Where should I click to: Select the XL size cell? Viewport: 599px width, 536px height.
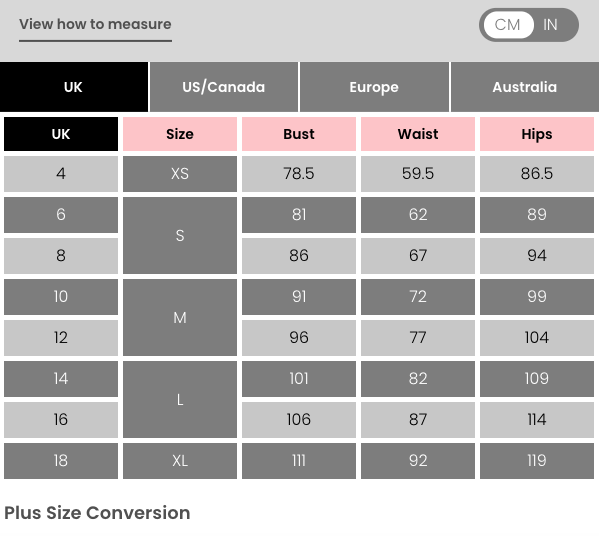click(180, 461)
